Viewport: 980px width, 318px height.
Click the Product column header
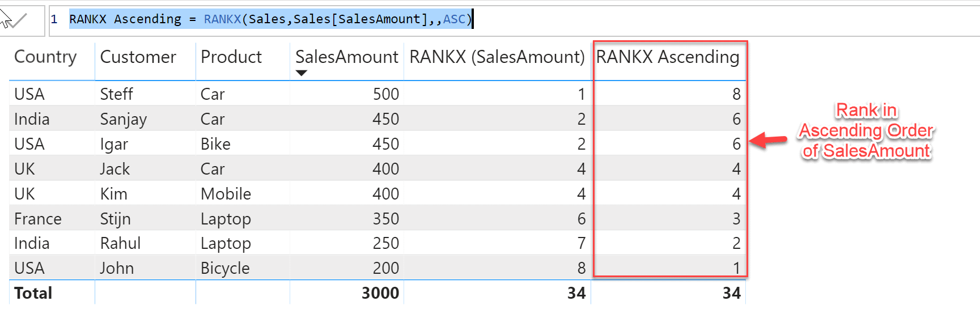click(231, 57)
